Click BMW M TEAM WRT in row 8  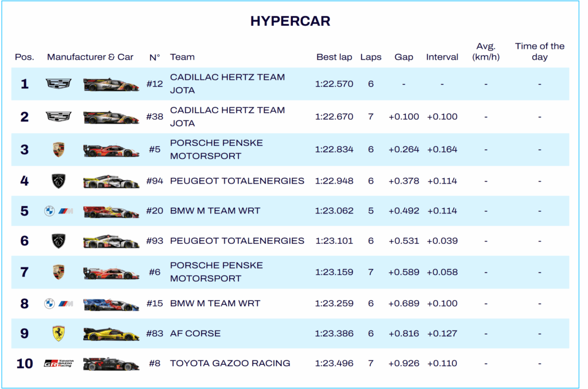coord(215,304)
